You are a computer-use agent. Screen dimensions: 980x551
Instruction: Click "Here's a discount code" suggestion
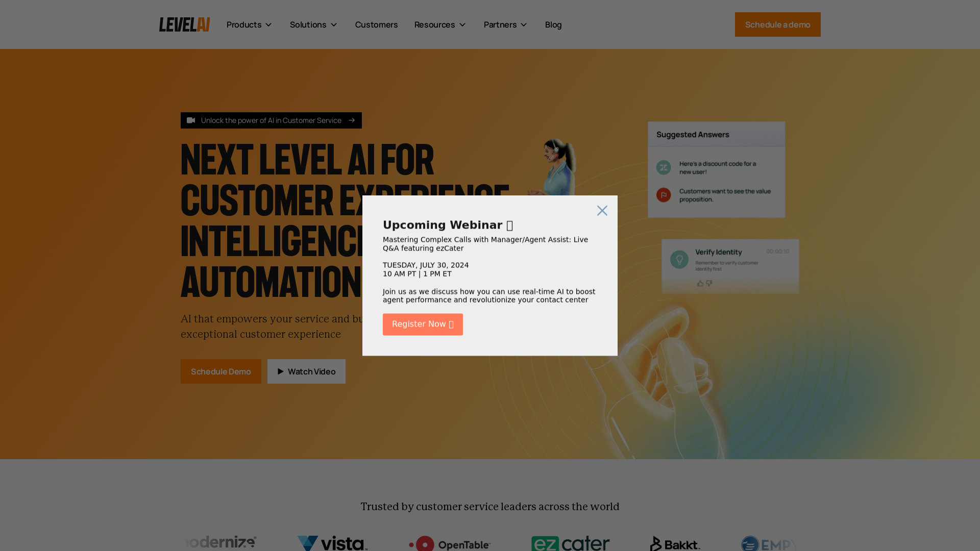pyautogui.click(x=718, y=168)
